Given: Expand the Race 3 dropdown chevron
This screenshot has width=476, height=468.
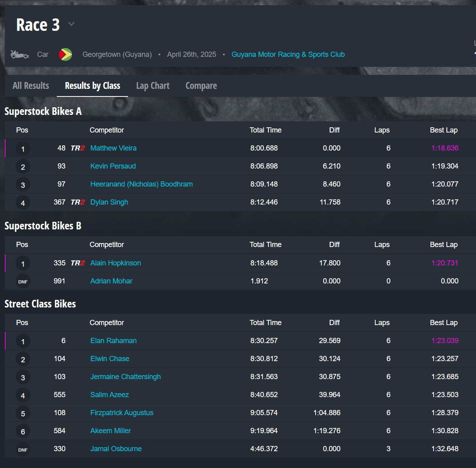Looking at the screenshot, I should point(72,24).
